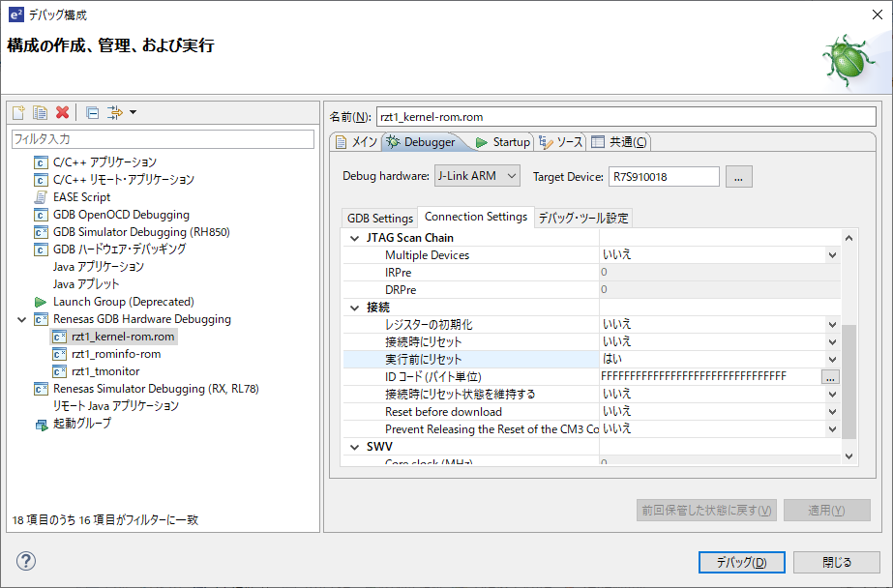Select rzt1_tmonitor configuration
893x588 pixels.
coord(105,371)
